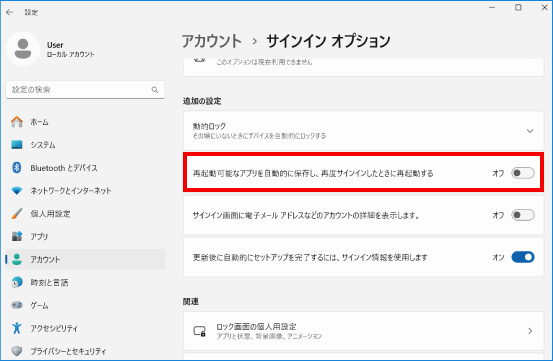Toggle show account details on sign-in screen

click(523, 215)
